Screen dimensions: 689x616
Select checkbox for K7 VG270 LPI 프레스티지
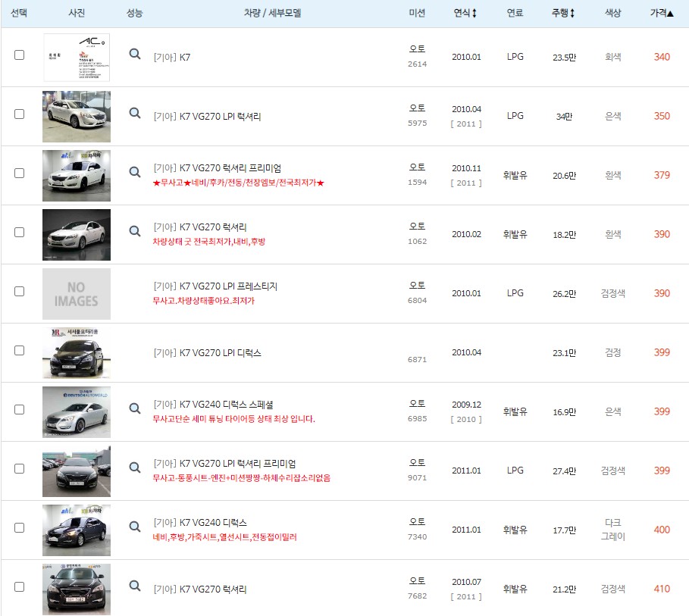pyautogui.click(x=20, y=291)
